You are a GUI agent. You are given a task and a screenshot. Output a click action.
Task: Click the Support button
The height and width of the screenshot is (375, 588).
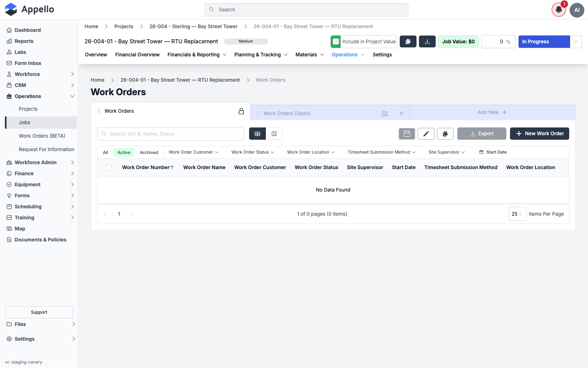pos(39,312)
